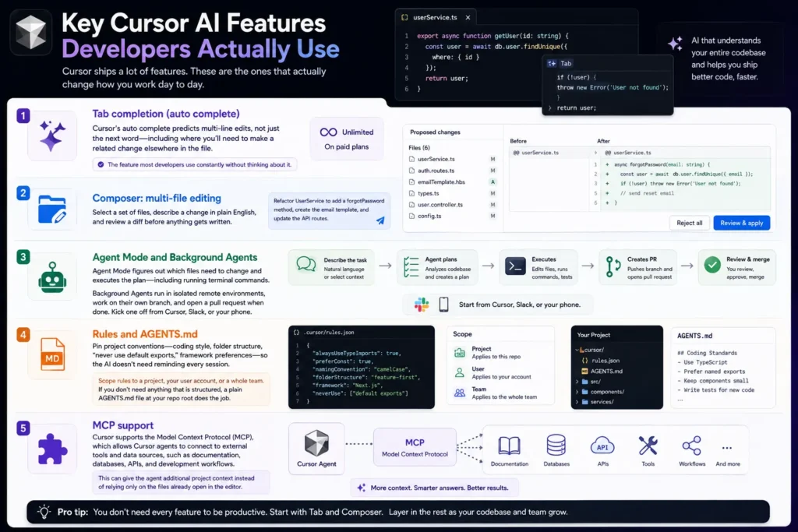798x532 pixels.
Task: Click the MCP support heading
Action: coord(122,425)
